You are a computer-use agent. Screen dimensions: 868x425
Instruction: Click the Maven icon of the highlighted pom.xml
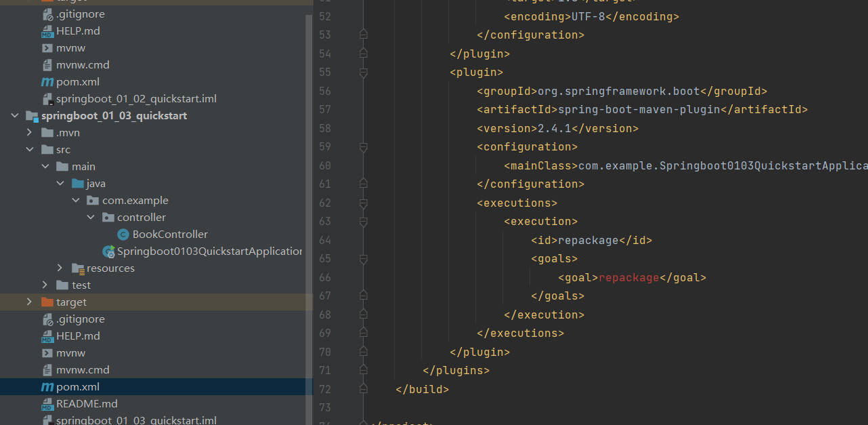coord(47,387)
